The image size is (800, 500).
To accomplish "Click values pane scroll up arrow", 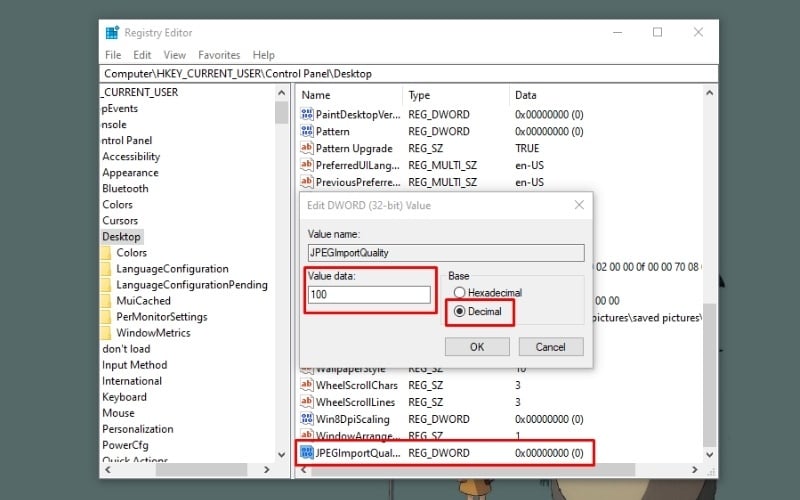I will [x=709, y=93].
